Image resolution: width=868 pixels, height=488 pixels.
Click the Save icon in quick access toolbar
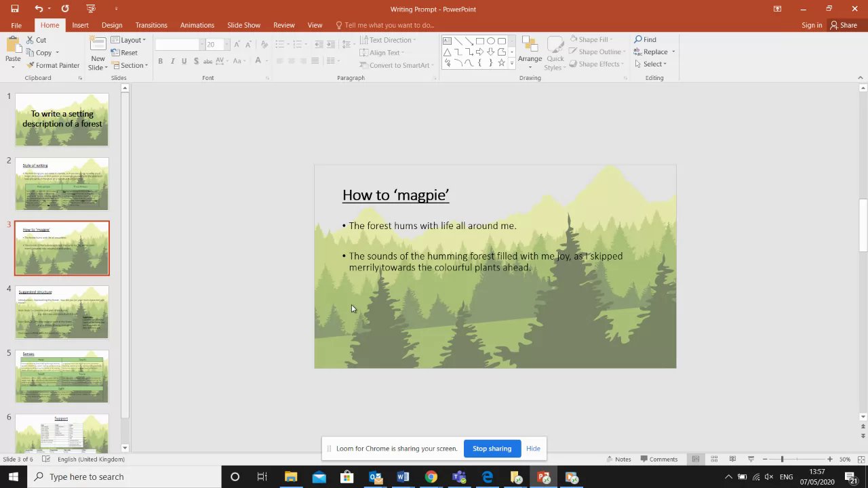[15, 9]
